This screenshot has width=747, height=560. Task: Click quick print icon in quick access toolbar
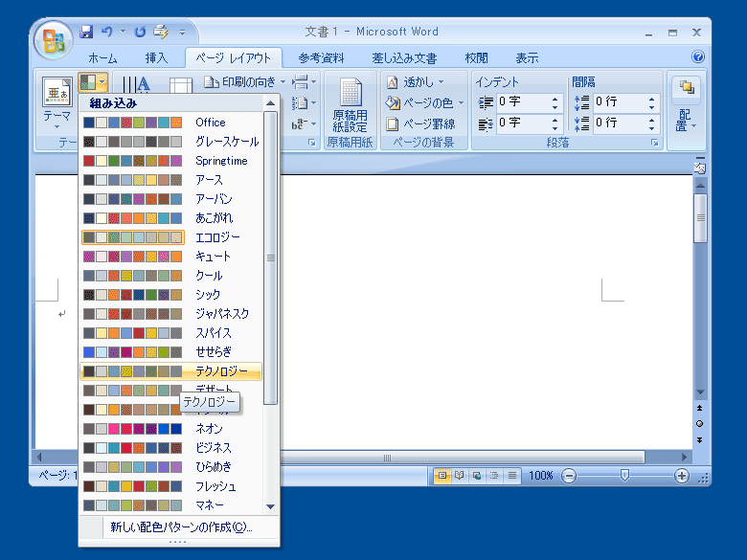pos(161,32)
